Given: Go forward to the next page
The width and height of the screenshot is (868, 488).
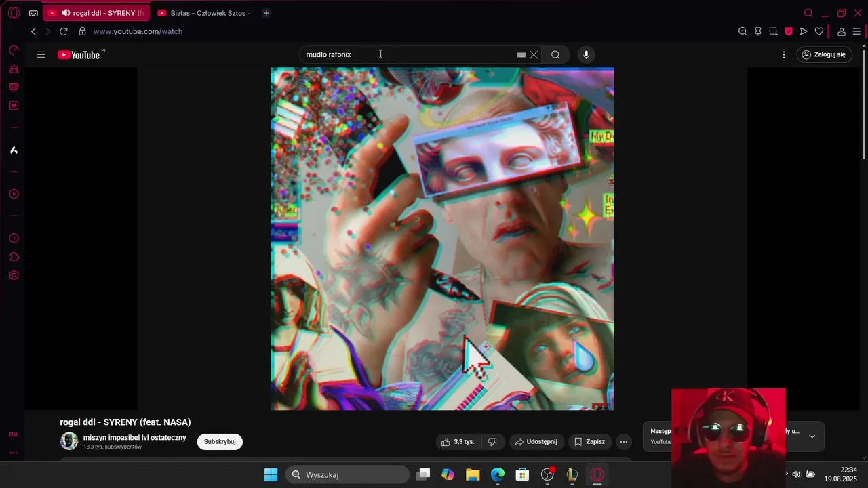Looking at the screenshot, I should (47, 31).
